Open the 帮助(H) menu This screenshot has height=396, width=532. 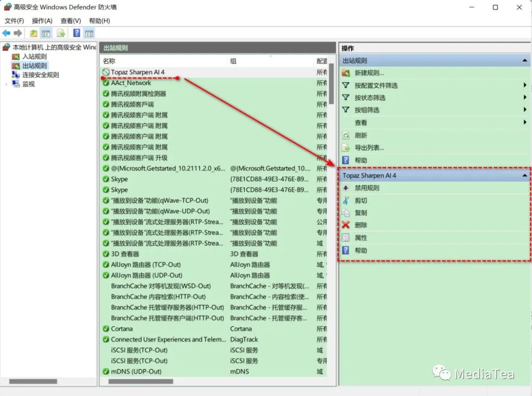[100, 21]
